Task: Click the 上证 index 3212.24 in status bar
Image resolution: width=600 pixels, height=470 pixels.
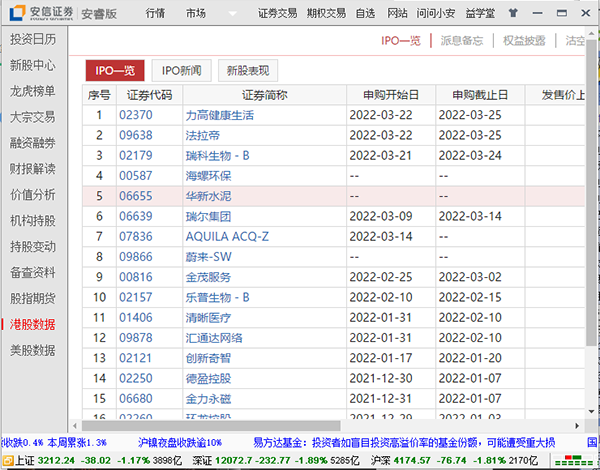Action: tap(55, 460)
